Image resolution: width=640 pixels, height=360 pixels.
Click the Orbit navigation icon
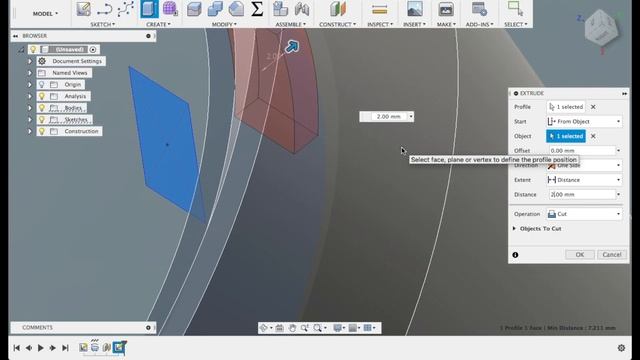264,328
